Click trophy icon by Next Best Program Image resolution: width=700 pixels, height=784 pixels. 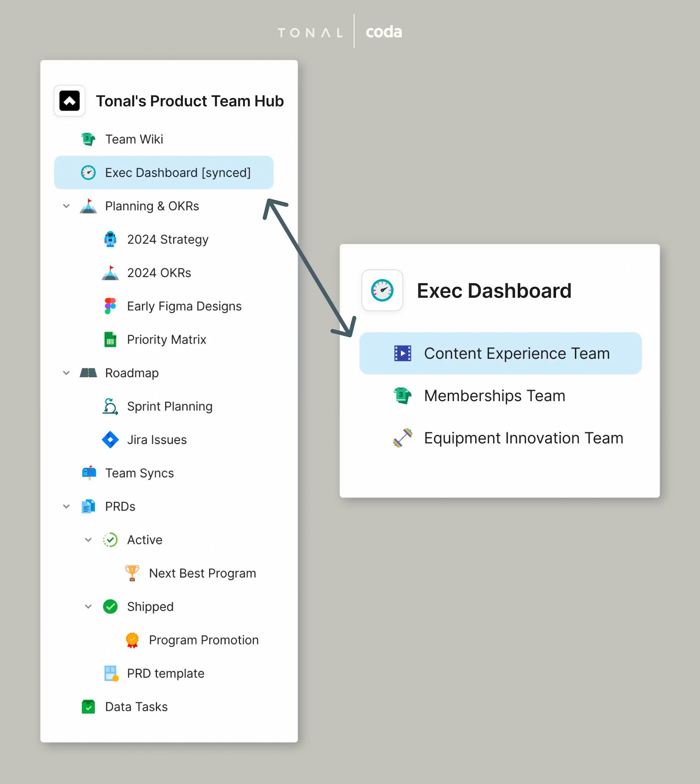coord(132,573)
